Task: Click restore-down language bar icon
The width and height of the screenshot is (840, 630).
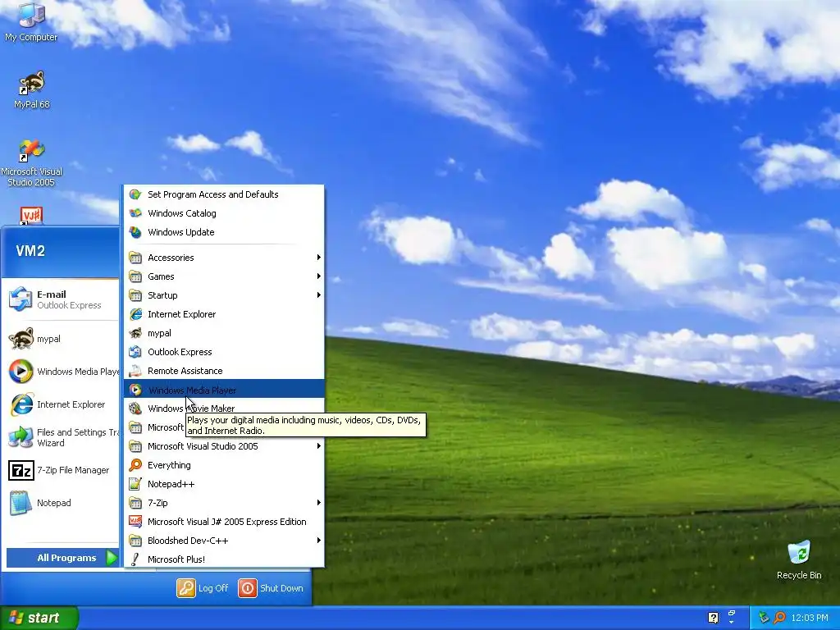Action: click(x=732, y=613)
